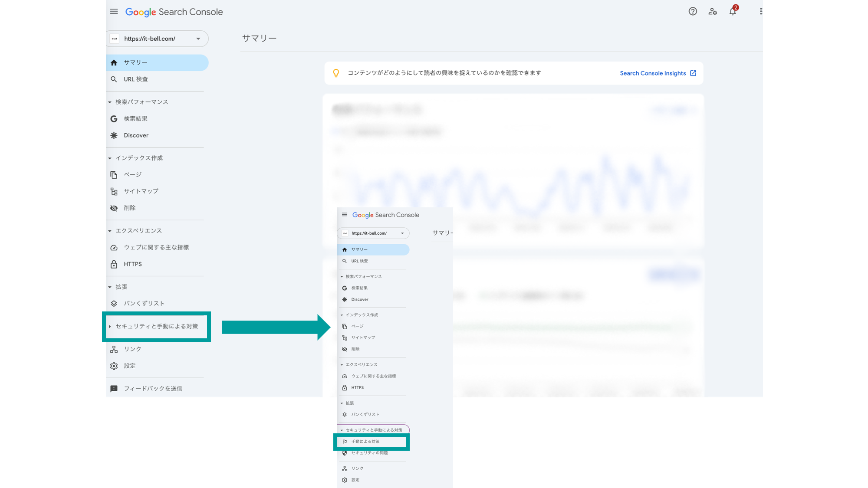Click the external-link icon beside Search Console Insights
The width and height of the screenshot is (868, 488).
[x=693, y=73]
